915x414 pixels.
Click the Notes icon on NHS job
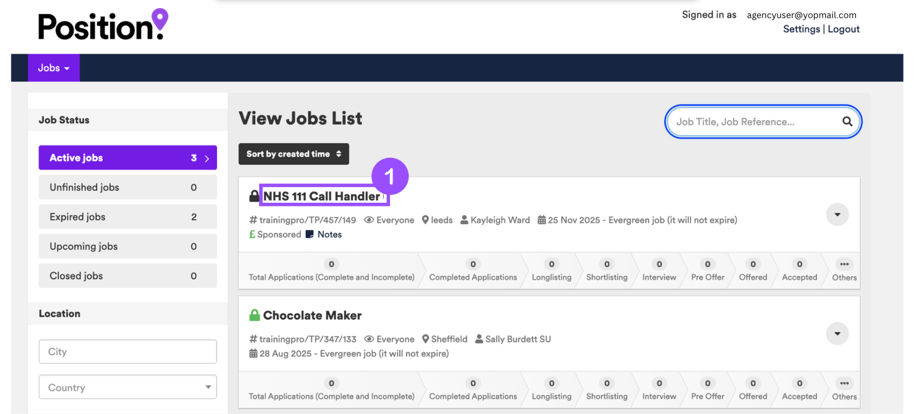(310, 235)
